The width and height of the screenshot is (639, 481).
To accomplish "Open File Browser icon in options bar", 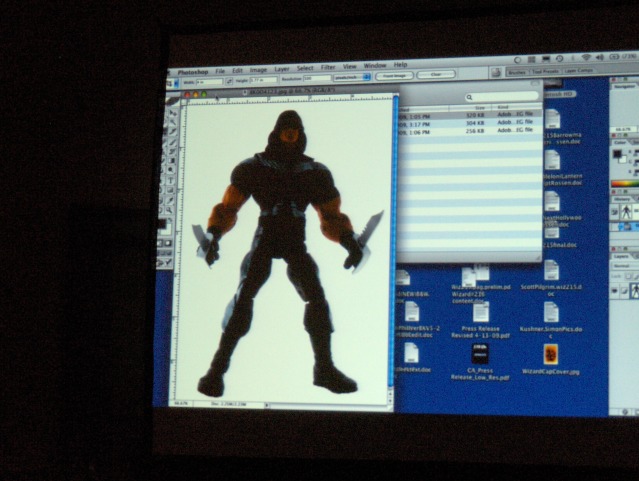I will pyautogui.click(x=496, y=73).
